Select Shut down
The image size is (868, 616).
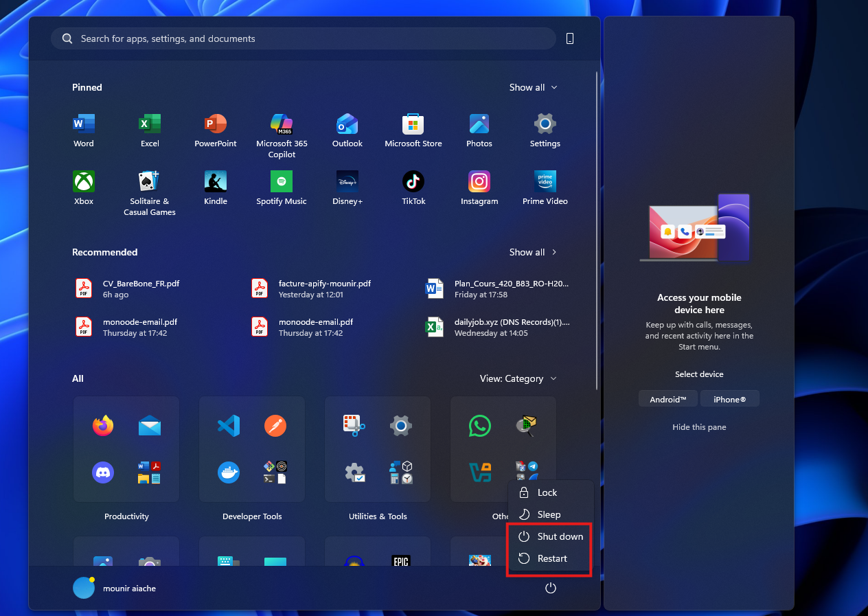pos(550,536)
